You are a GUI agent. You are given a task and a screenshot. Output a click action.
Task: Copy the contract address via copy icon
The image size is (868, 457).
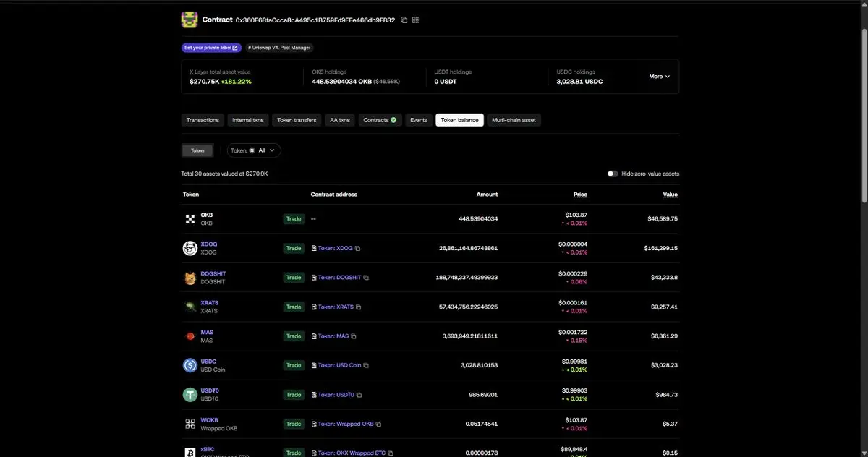tap(404, 20)
